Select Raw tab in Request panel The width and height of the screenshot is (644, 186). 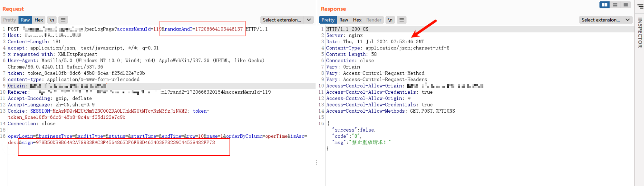[x=25, y=20]
